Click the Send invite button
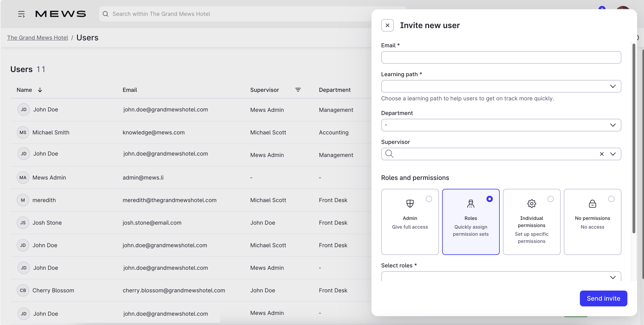The width and height of the screenshot is (644, 325). click(603, 298)
